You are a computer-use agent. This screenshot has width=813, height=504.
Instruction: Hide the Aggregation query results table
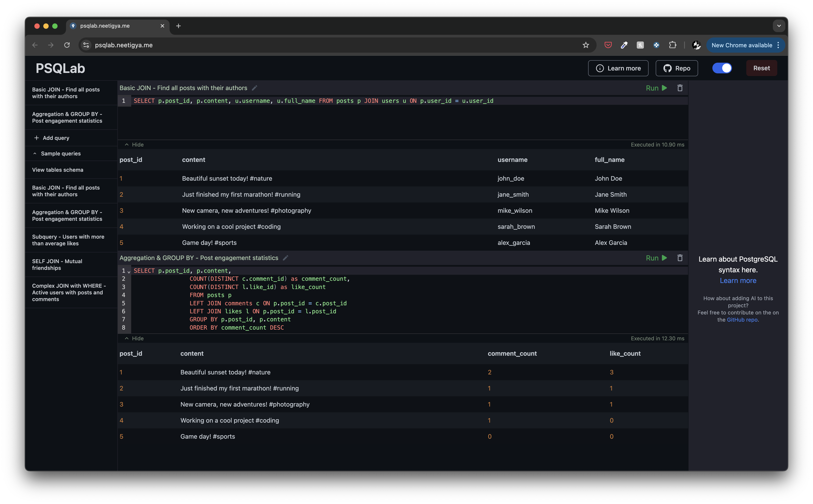click(134, 338)
